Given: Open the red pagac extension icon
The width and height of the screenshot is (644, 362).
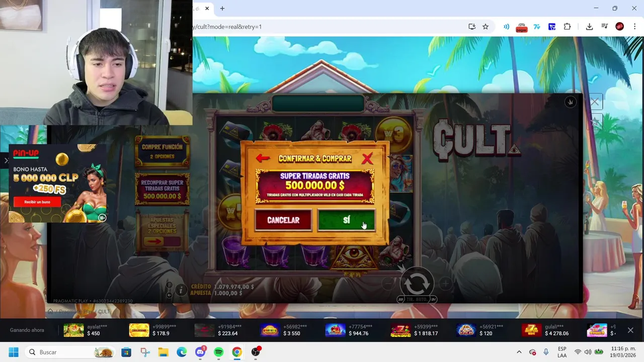Looking at the screenshot, I should pos(521,27).
